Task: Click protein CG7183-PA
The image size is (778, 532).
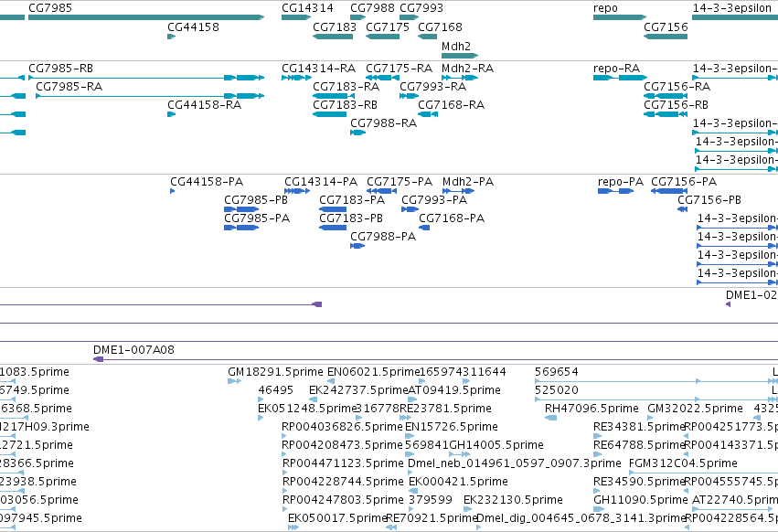Action: [333, 209]
